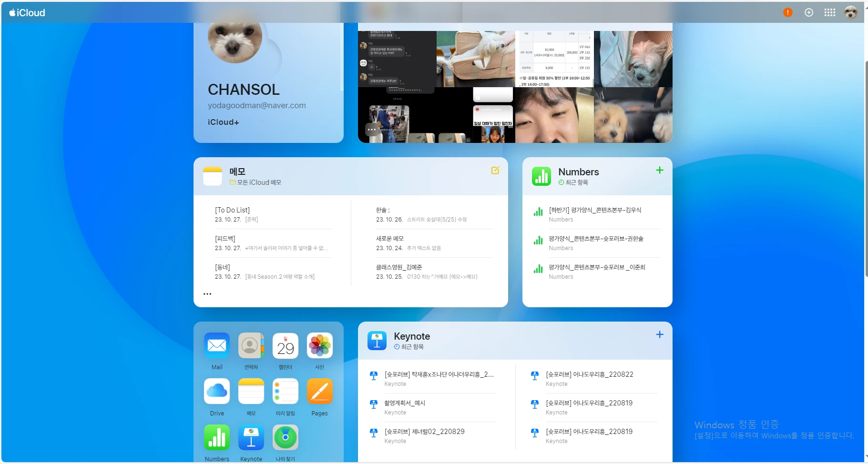Viewport: 868px width, 464px height.
Task: Open 평가양식_콘텐츠본부-숏포러브-권한솔 spreadsheet
Action: pyautogui.click(x=597, y=243)
